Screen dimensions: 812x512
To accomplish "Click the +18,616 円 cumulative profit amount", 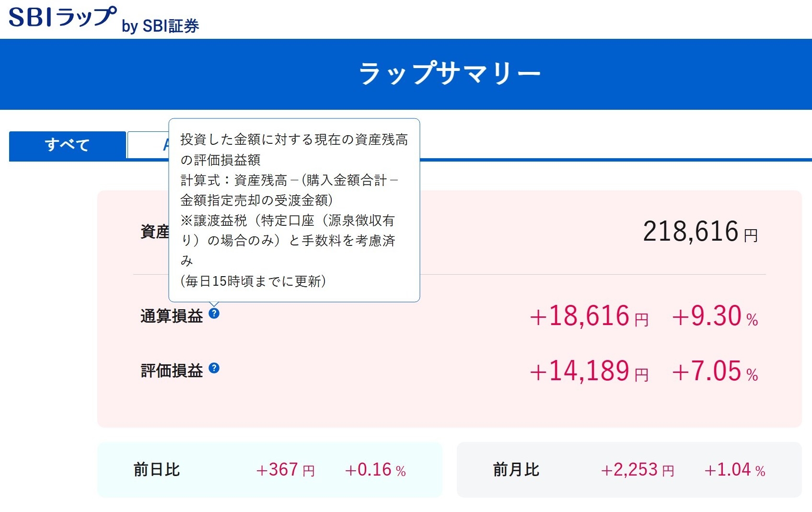I will click(x=589, y=316).
